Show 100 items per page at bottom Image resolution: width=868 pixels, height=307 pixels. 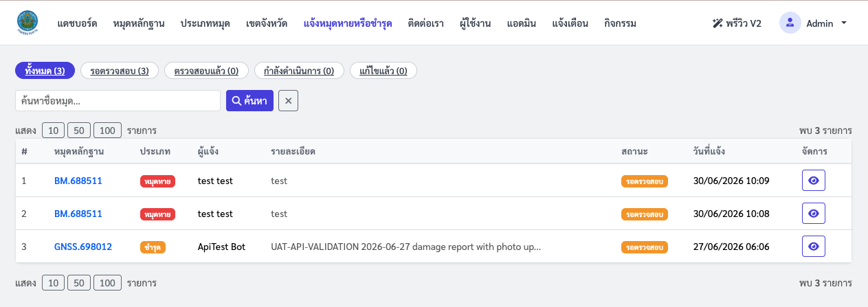coord(108,282)
